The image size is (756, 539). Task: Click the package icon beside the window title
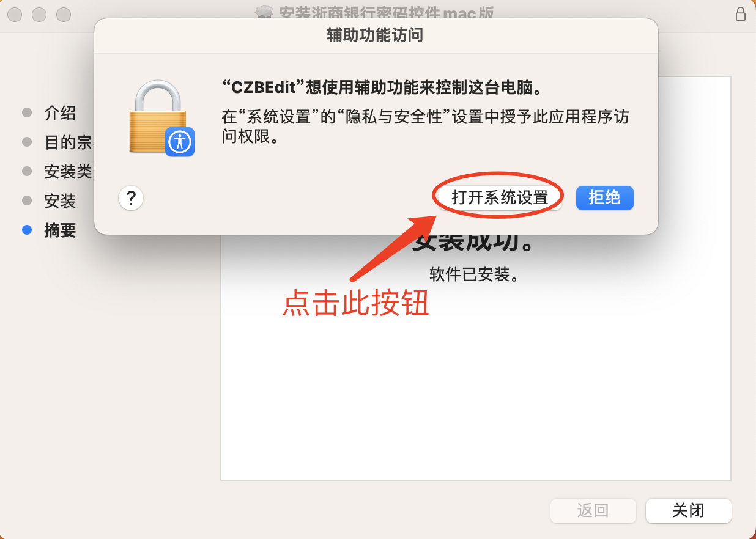pos(264,13)
